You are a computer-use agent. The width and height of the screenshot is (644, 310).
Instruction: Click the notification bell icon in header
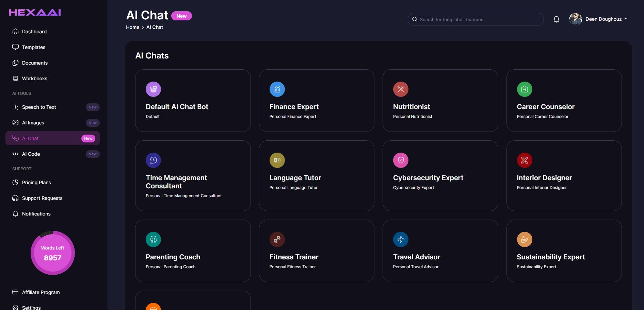point(556,19)
